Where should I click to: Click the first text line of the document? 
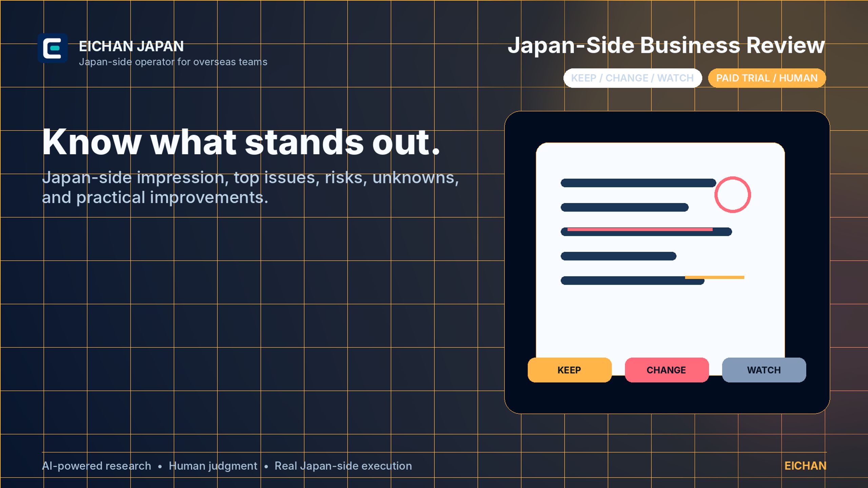click(x=638, y=183)
